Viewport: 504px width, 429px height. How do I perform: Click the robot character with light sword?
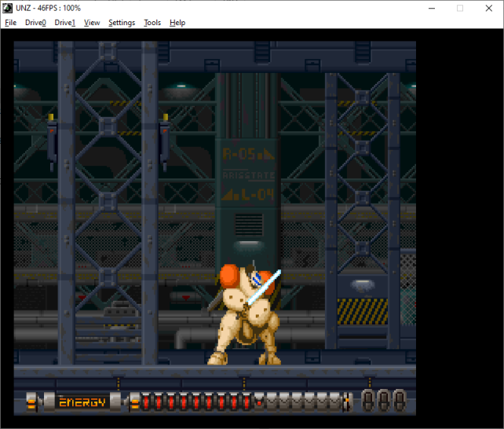point(245,314)
